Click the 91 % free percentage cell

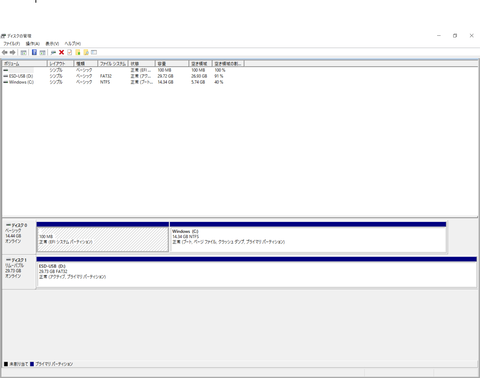(x=219, y=76)
